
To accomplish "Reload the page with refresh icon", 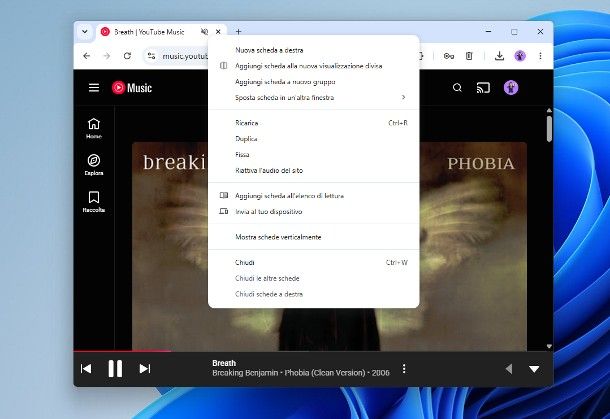I will pyautogui.click(x=127, y=56).
